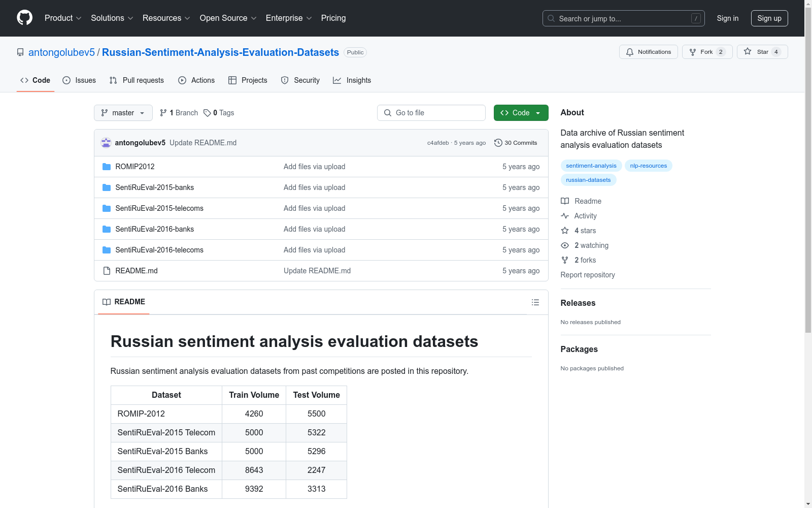Image resolution: width=812 pixels, height=508 pixels.
Task: Open the russian-datasets topic tag
Action: [589, 180]
